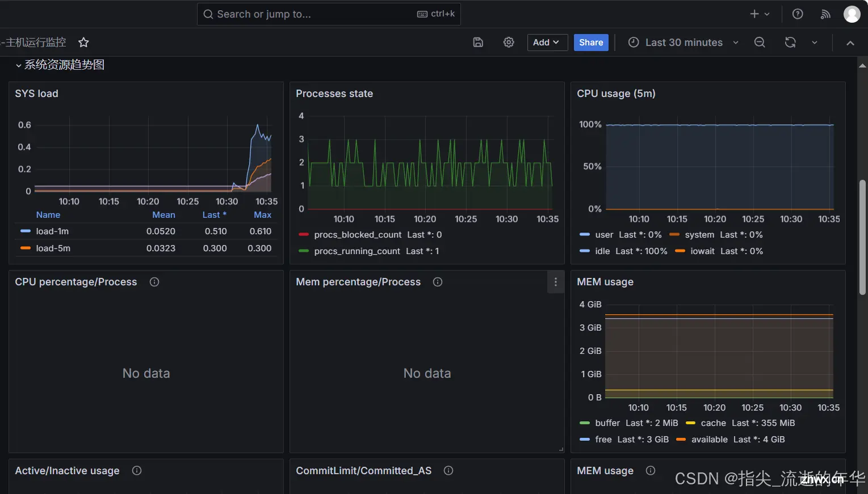Sort the SYS load legend by Max
The height and width of the screenshot is (494, 868).
point(262,215)
